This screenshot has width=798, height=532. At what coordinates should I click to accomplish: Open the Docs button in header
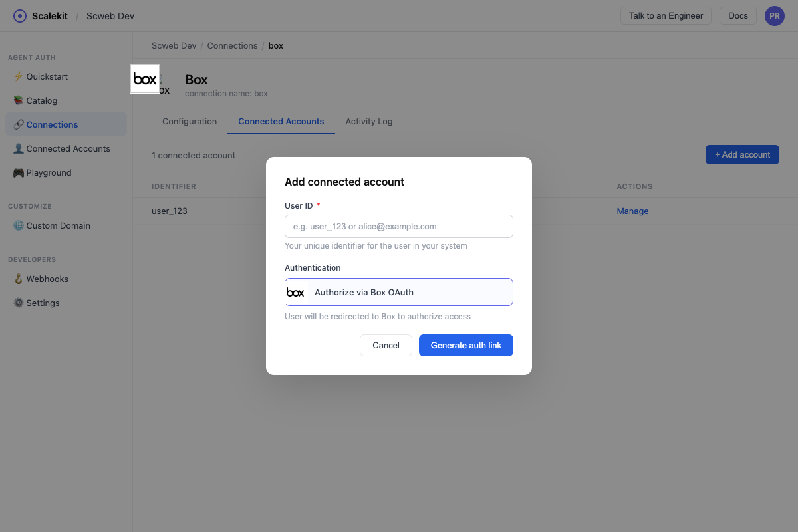tap(737, 16)
